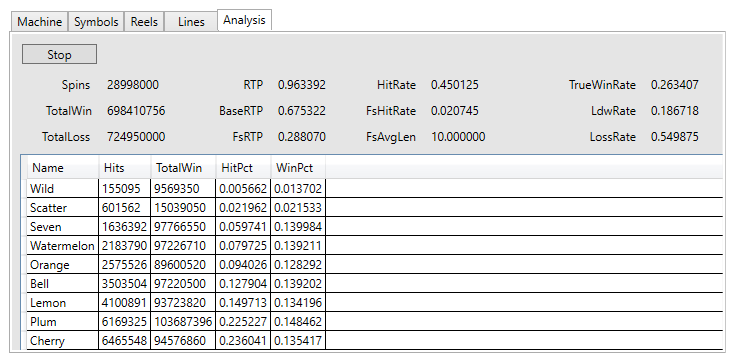
Task: Select the Lemon row name cell
Action: [63, 303]
